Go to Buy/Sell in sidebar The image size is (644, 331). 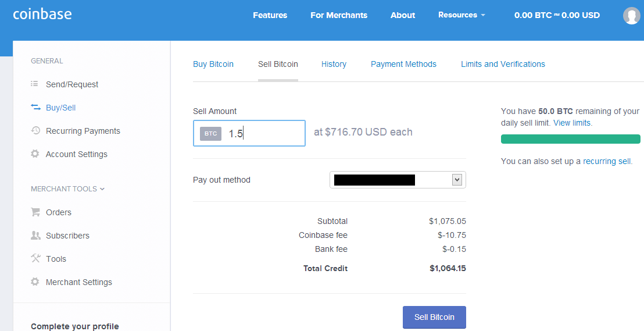pos(61,108)
